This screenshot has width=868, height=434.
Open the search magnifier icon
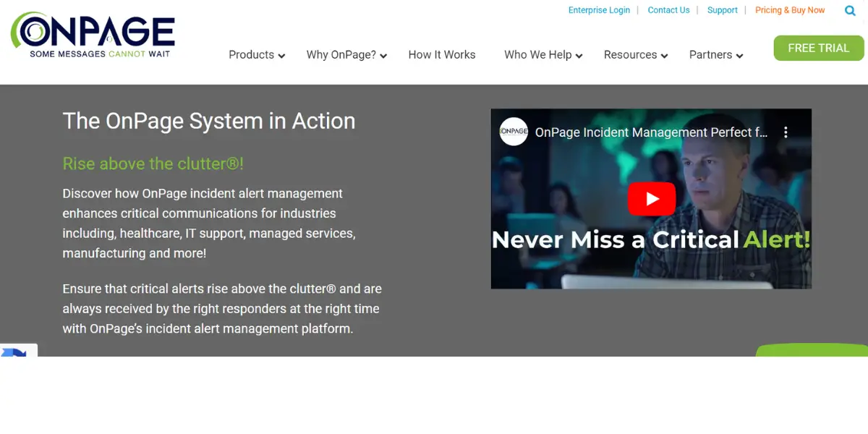[851, 11]
